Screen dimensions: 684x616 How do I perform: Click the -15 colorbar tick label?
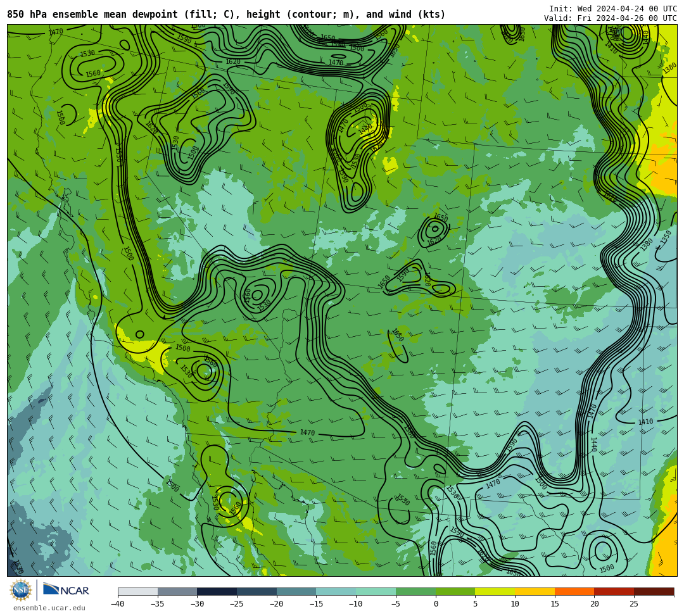(x=316, y=604)
